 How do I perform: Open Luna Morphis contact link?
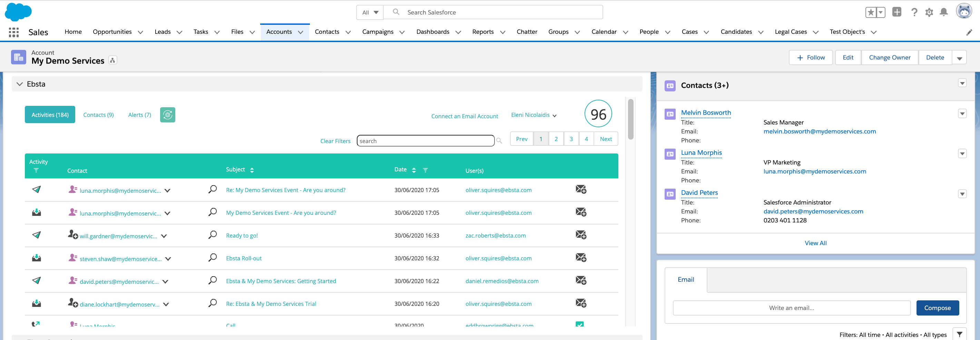(x=701, y=153)
